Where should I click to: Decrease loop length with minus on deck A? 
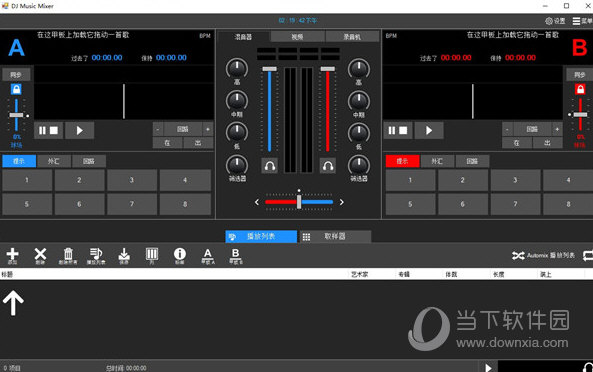(158, 129)
